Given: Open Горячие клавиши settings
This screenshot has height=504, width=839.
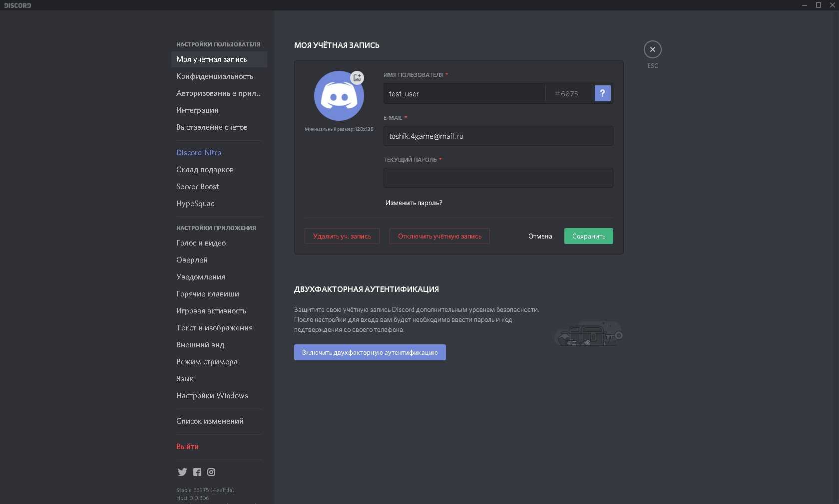Looking at the screenshot, I should [x=219, y=294].
